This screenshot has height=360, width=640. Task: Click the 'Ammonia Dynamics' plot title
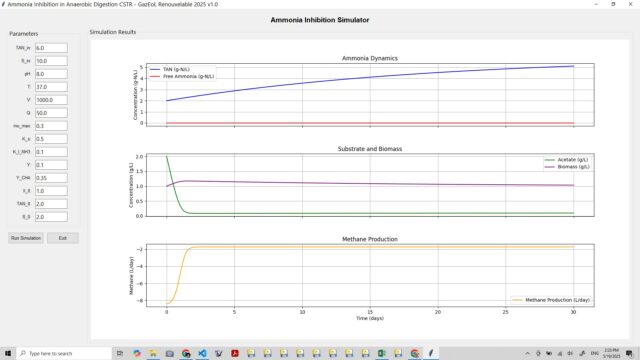370,58
